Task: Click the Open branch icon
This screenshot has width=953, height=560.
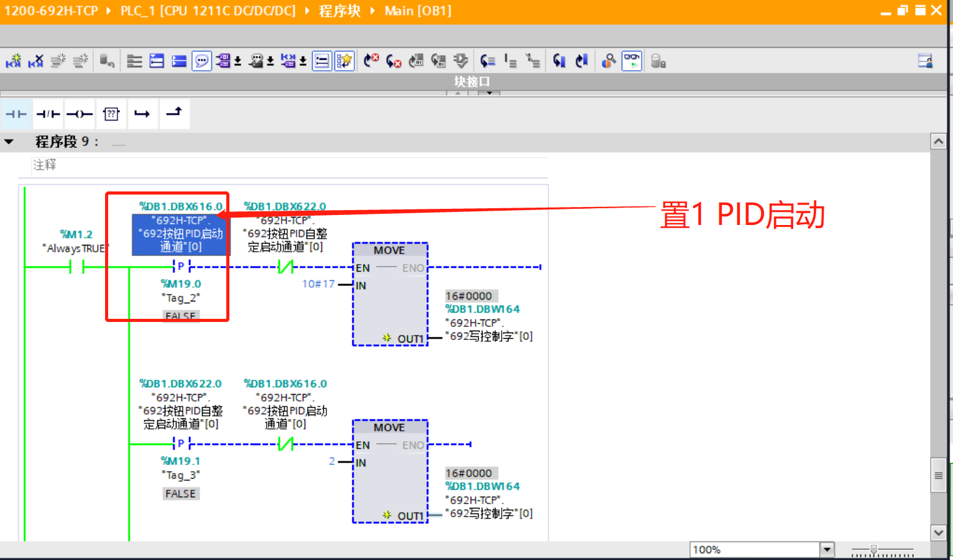Action: (x=142, y=114)
